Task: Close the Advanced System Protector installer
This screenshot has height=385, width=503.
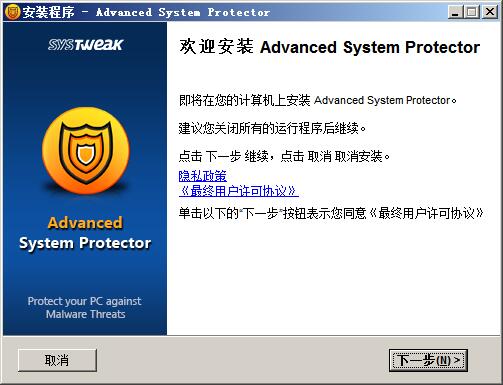Action: 490,12
